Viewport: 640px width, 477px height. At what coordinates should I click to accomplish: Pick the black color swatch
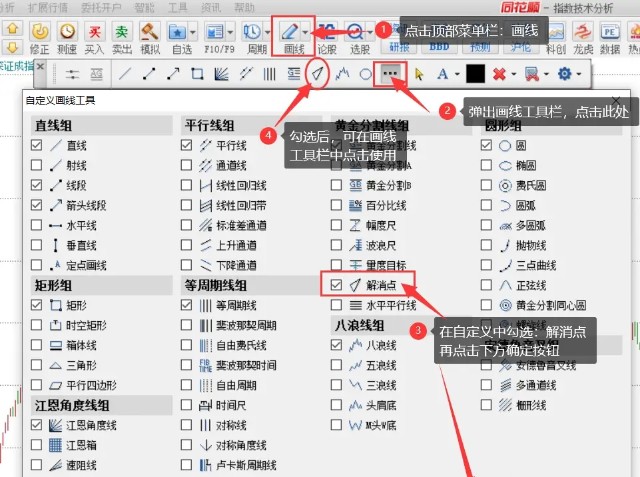475,73
